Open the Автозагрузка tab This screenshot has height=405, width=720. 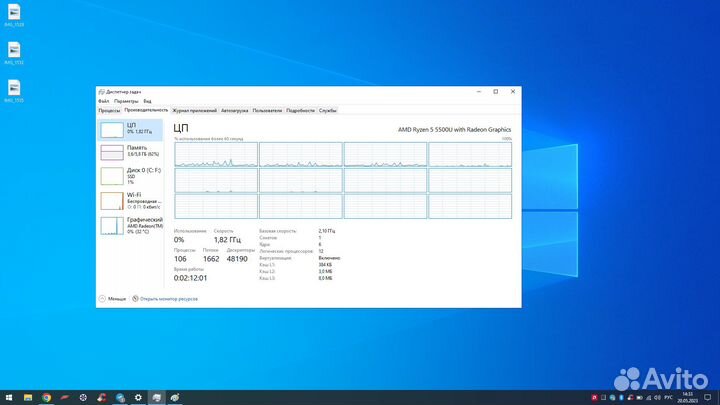[x=235, y=111]
